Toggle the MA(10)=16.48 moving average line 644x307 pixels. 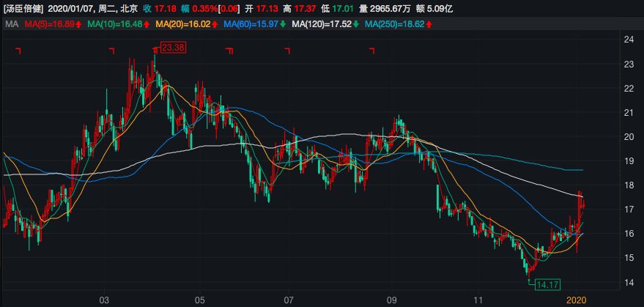pyautogui.click(x=114, y=25)
